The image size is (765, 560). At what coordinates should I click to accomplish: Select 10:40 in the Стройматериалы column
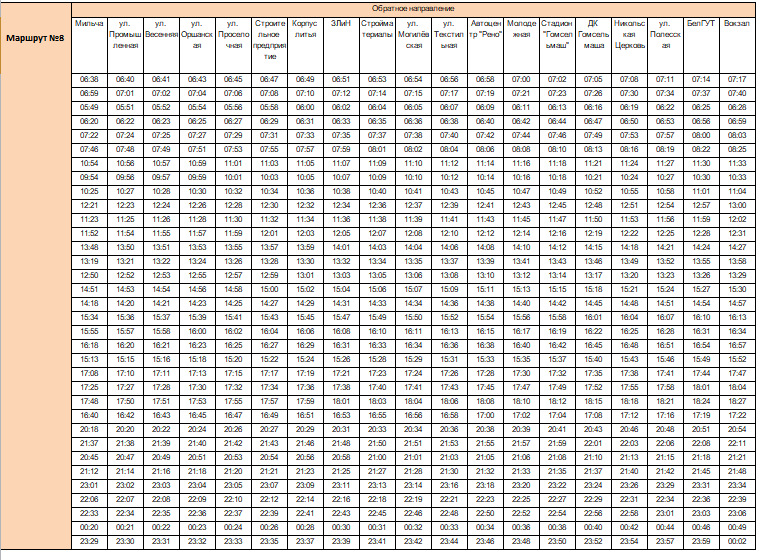(377, 192)
